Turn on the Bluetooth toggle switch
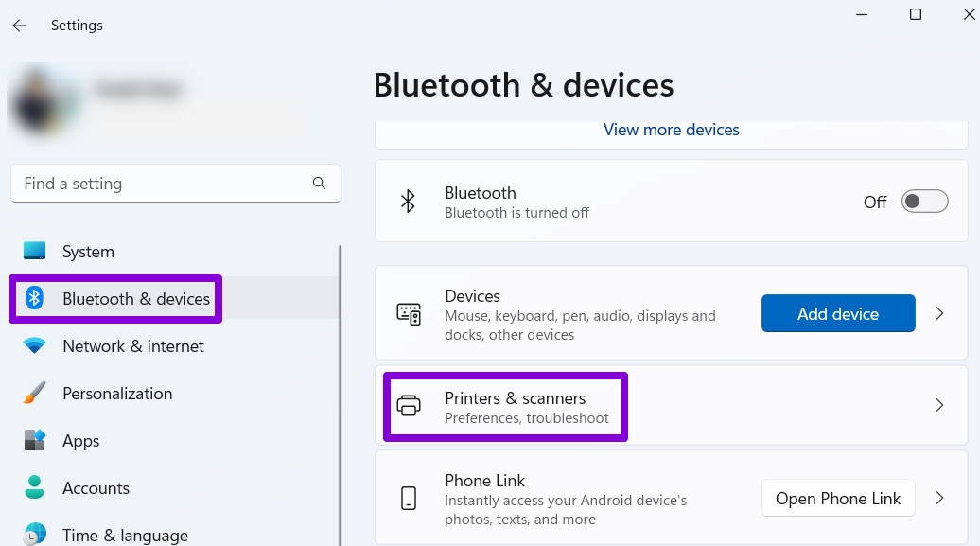Screen dimensions: 980x546 pos(924,202)
